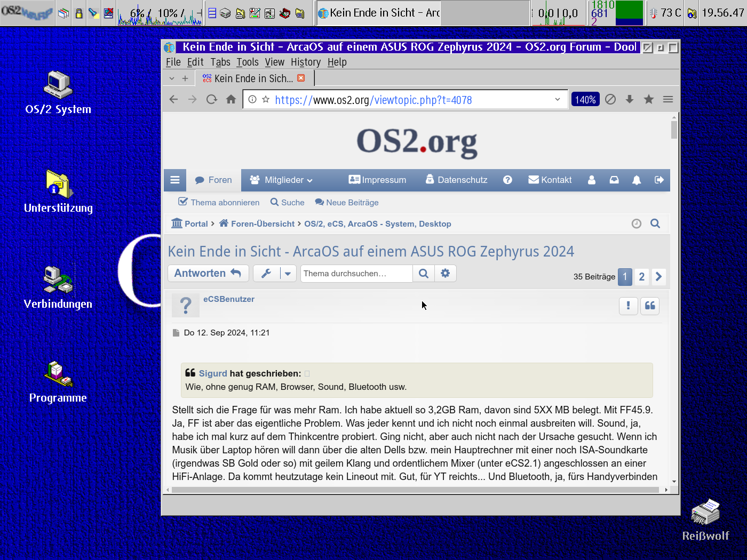This screenshot has height=560, width=747.
Task: Open the View menu
Action: tap(275, 62)
